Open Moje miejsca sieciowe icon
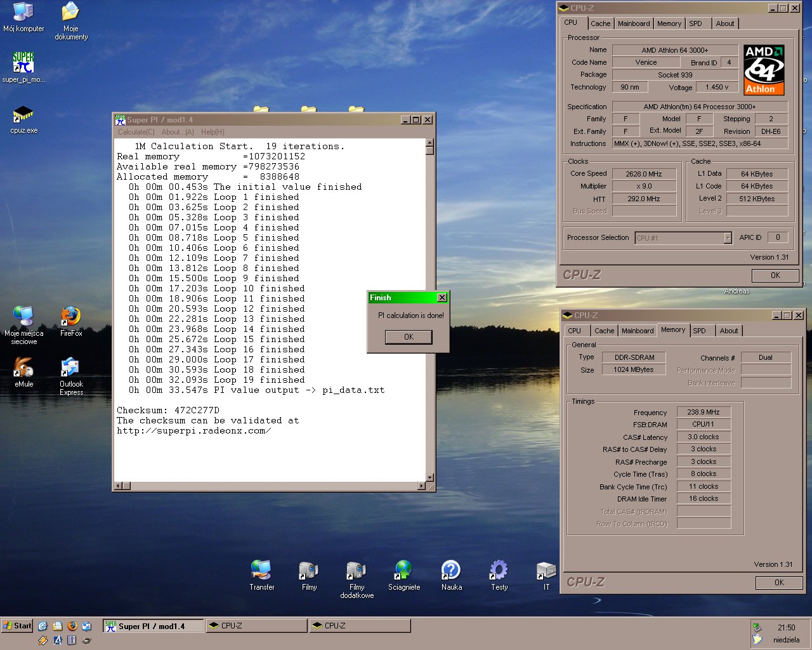This screenshot has height=650, width=812. tap(23, 325)
